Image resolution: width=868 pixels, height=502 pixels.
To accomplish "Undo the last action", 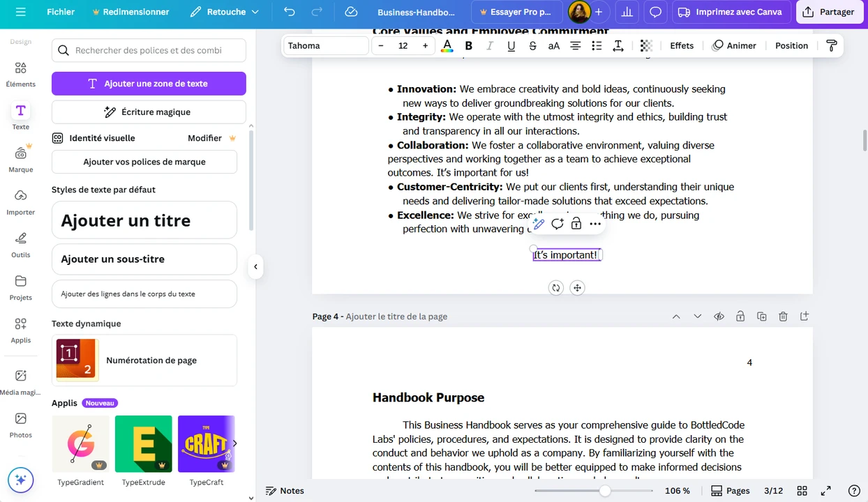I will pos(290,12).
